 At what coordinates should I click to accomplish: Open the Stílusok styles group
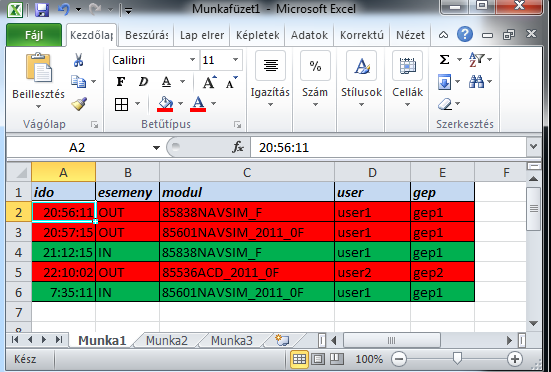point(361,79)
